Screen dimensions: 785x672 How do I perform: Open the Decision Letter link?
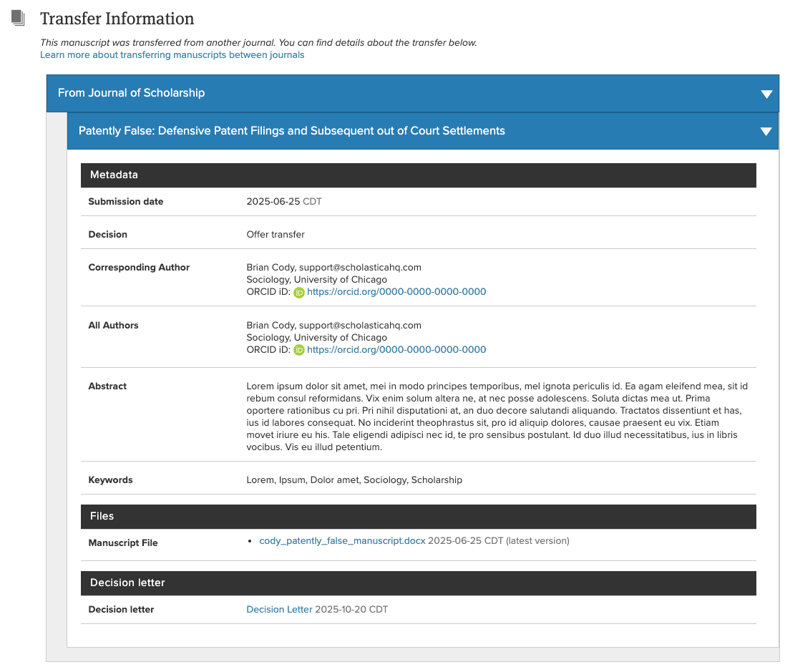pos(279,610)
